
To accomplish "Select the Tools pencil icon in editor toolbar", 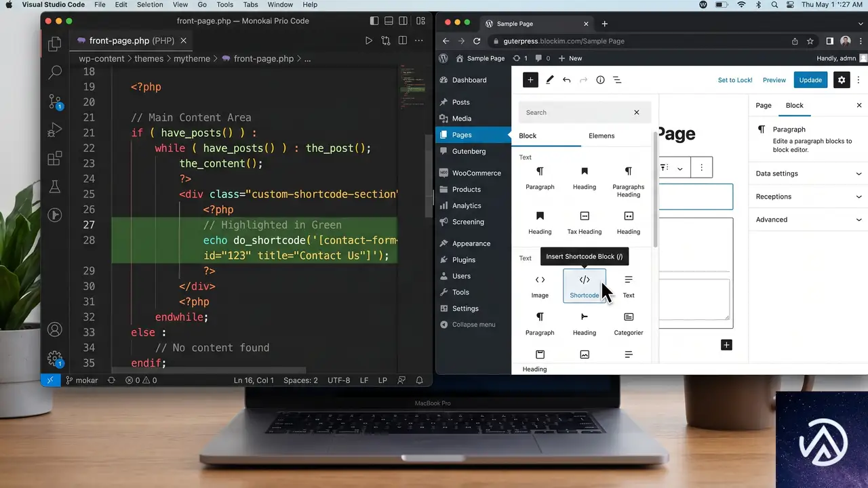I will (x=549, y=80).
